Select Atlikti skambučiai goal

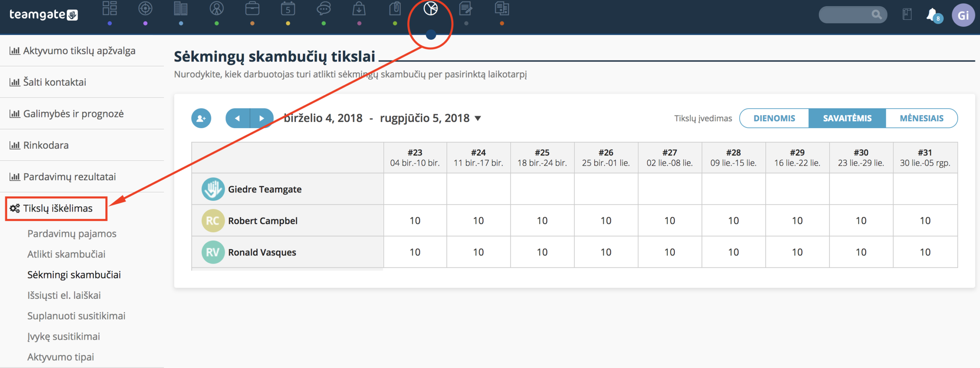(66, 254)
